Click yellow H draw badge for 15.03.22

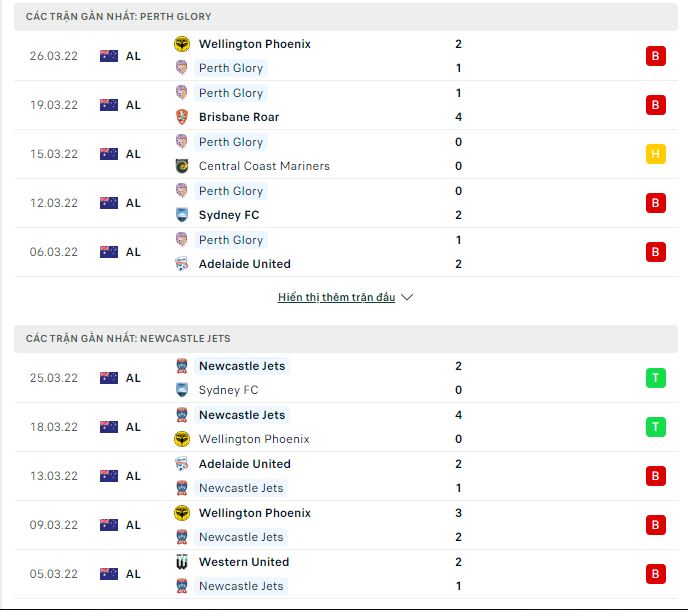point(655,154)
